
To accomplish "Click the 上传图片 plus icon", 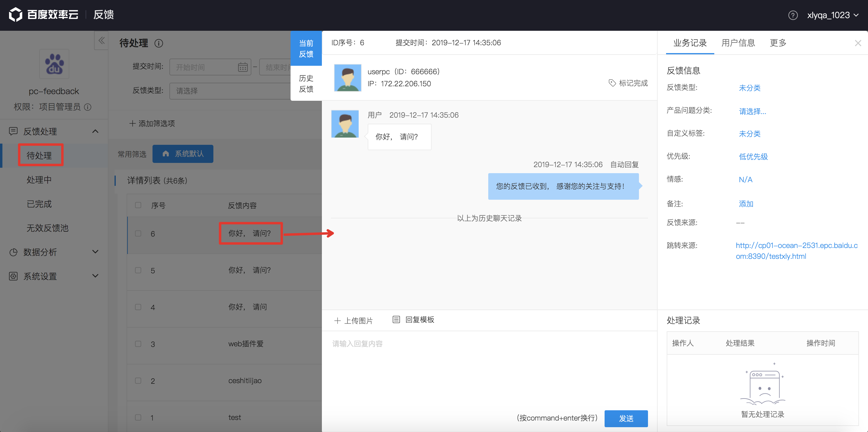I will point(337,320).
